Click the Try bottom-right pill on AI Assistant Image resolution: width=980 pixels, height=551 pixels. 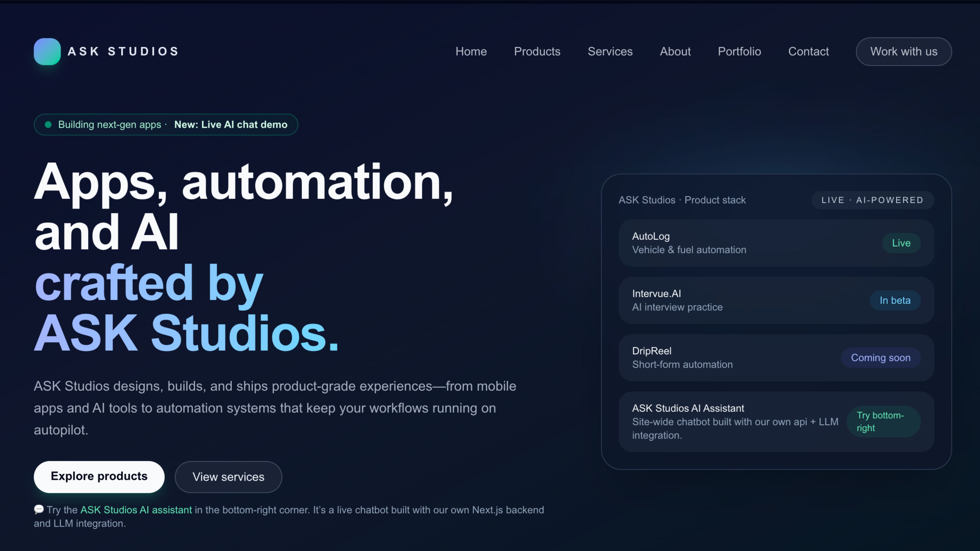pyautogui.click(x=883, y=421)
